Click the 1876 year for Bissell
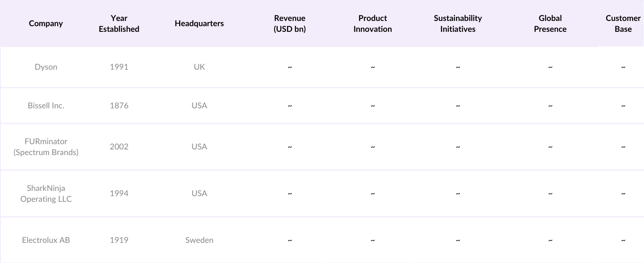 coord(119,106)
